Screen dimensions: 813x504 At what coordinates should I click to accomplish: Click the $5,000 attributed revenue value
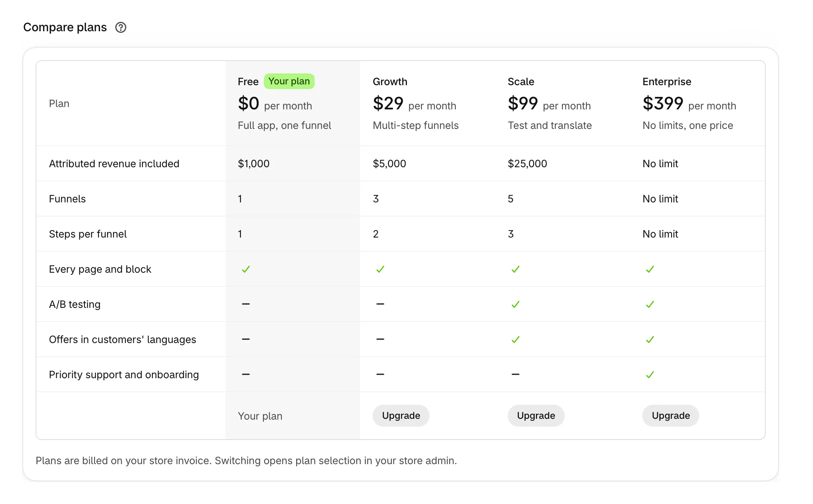[x=389, y=164]
